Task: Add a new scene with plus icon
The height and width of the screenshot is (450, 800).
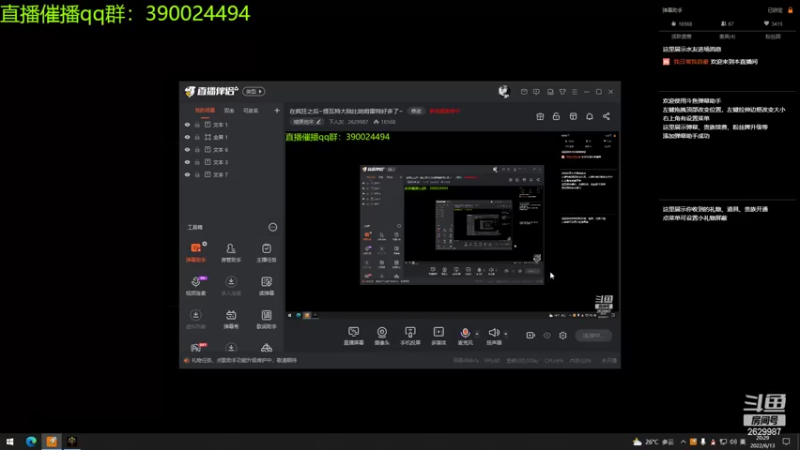Action: click(277, 111)
